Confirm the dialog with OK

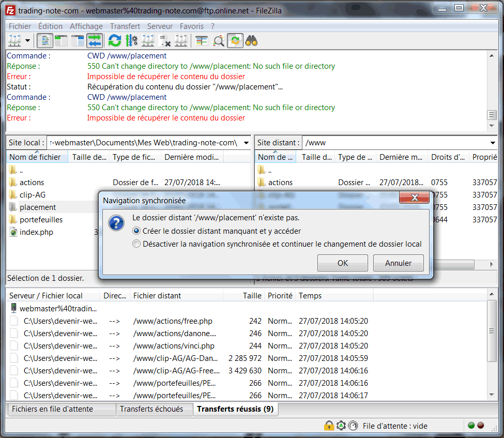343,263
